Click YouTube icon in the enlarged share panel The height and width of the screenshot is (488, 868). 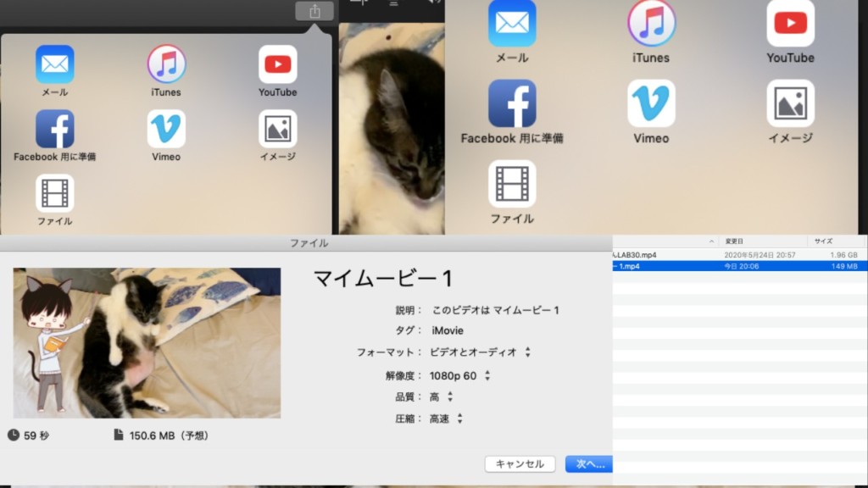791,23
